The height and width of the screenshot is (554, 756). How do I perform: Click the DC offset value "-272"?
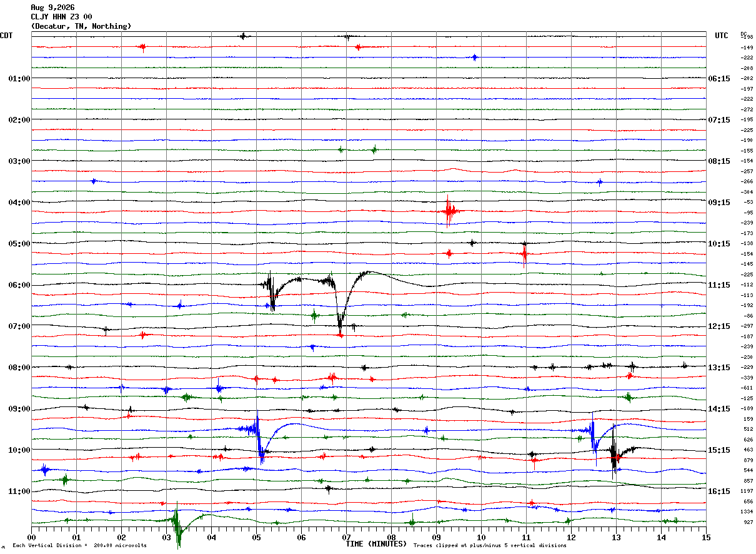click(747, 109)
